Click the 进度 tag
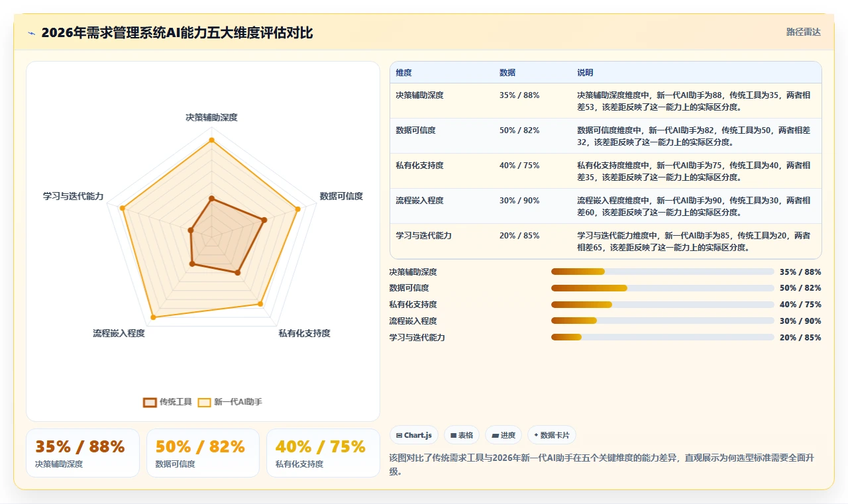Viewport: 848px width, 504px height. click(x=503, y=435)
